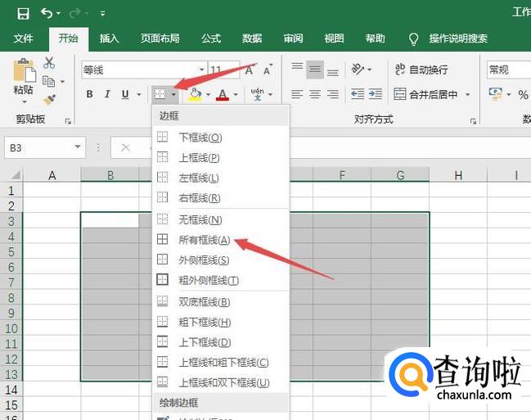This screenshot has height=420, width=531.
Task: Choose 下框线(O) bottom border
Action: point(221,138)
